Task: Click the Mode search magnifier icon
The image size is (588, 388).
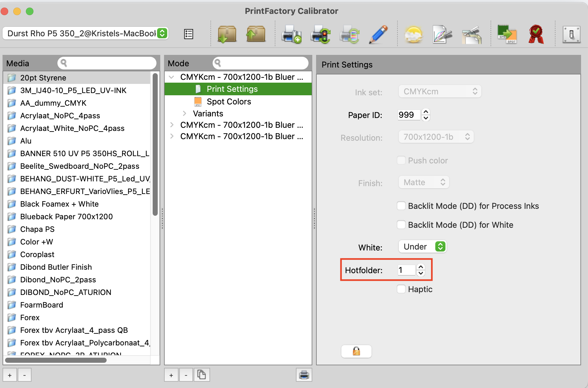Action: (217, 63)
